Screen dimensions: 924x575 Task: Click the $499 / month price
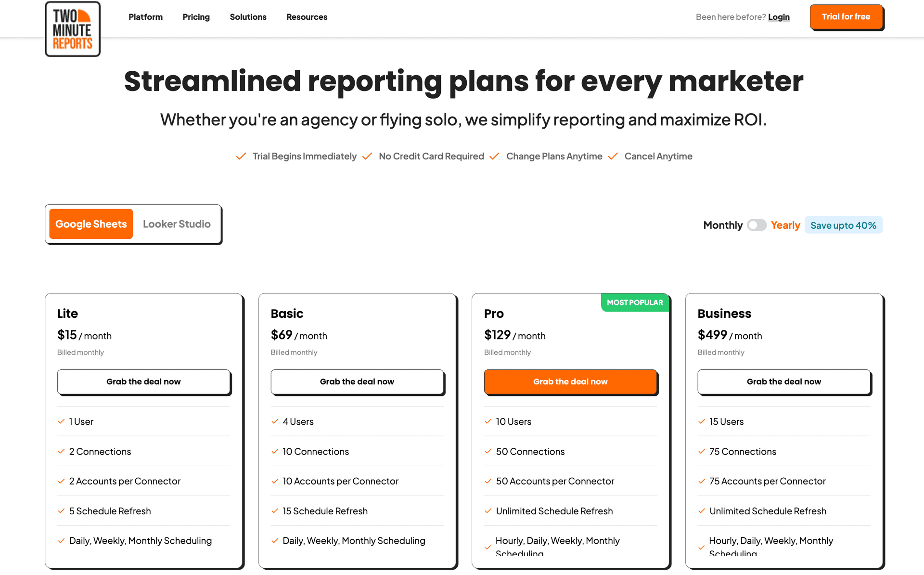(730, 335)
